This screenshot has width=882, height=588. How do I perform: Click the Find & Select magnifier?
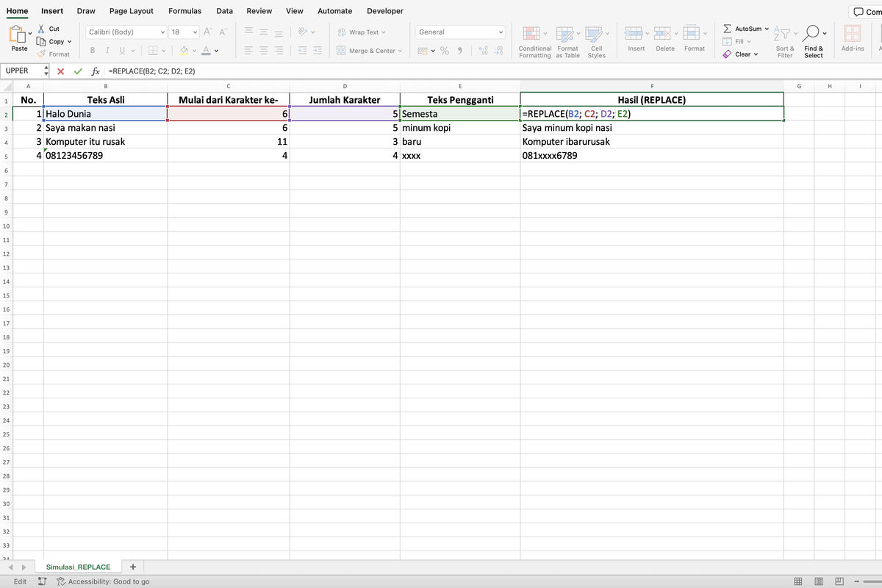(813, 35)
